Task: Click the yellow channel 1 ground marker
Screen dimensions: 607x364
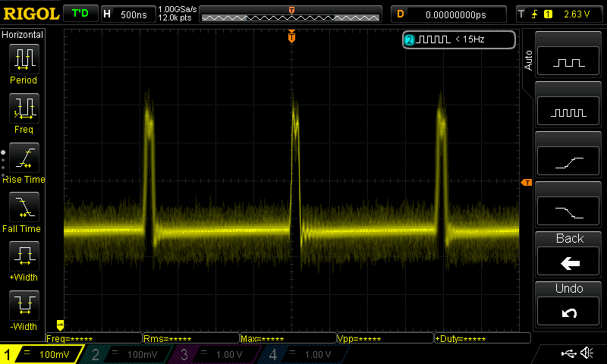Action: point(60,325)
